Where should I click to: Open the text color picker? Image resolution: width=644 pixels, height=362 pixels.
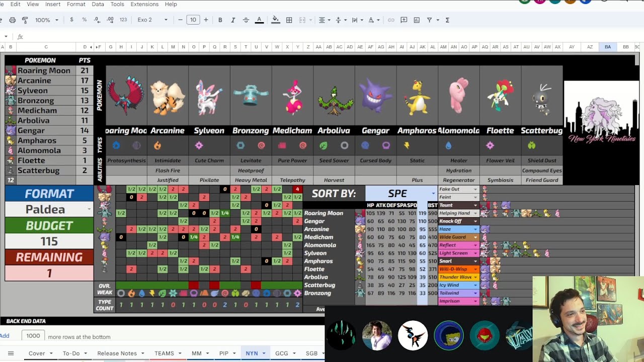point(259,20)
